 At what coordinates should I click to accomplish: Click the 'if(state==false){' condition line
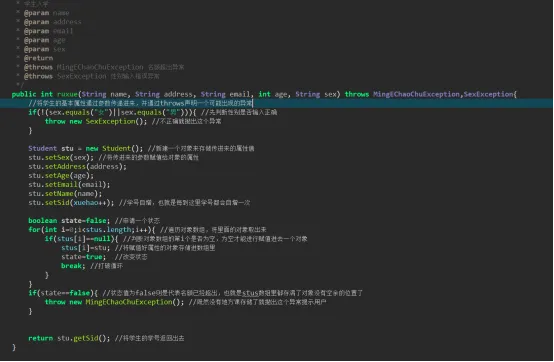coord(63,293)
